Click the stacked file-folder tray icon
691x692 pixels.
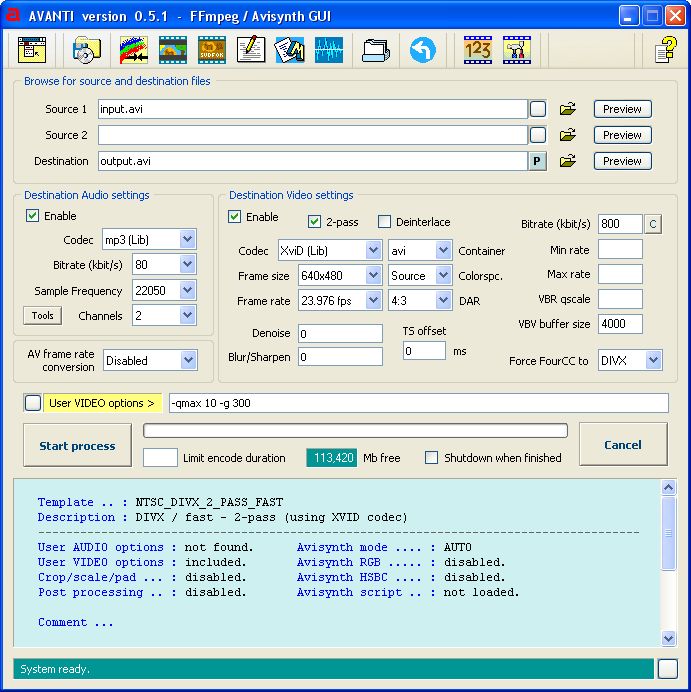(x=376, y=50)
